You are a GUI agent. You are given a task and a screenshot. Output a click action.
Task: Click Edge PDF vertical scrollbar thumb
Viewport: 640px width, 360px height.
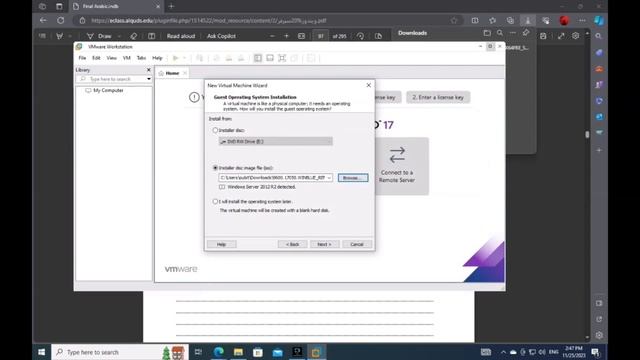point(587,134)
